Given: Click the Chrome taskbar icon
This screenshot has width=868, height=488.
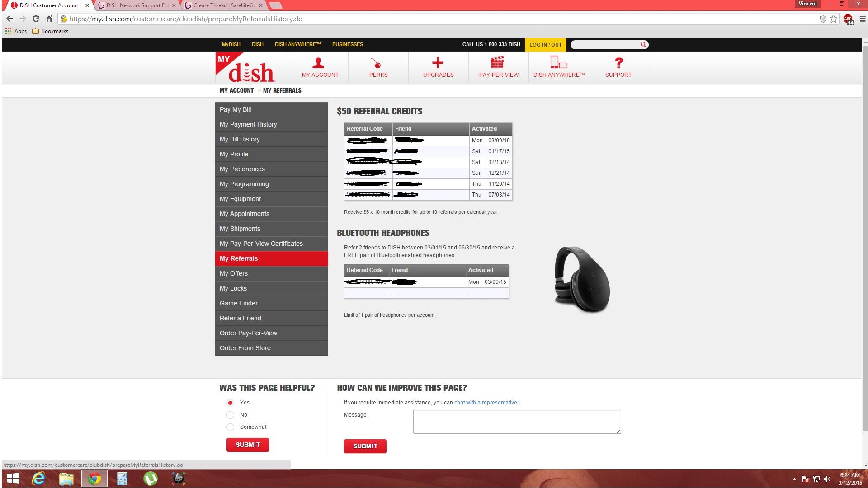Looking at the screenshot, I should pos(94,479).
